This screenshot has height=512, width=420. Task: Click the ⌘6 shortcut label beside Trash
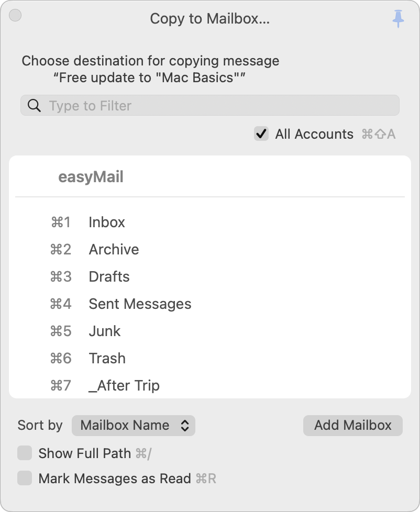61,359
